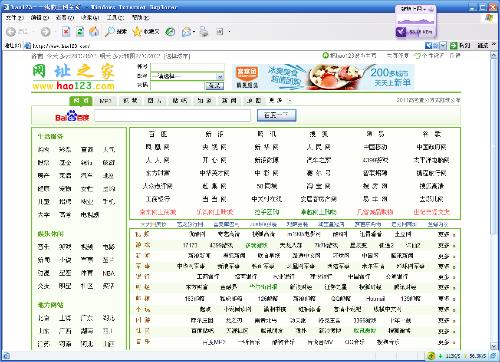Open the 收藏 (Favorites) menu
The image size is (500, 362).
[90, 17]
